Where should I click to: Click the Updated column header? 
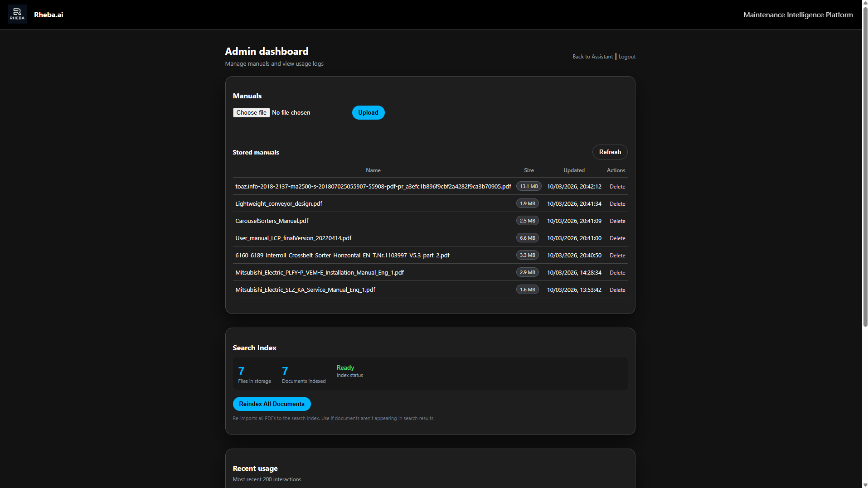tap(574, 170)
